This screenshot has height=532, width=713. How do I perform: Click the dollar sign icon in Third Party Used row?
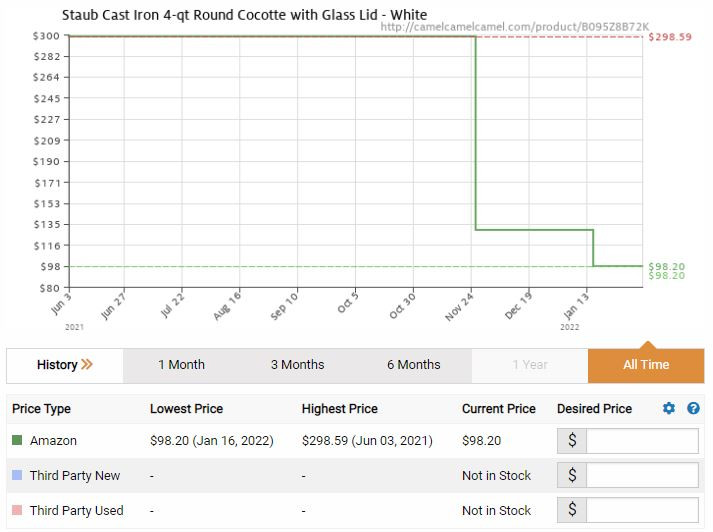(572, 510)
